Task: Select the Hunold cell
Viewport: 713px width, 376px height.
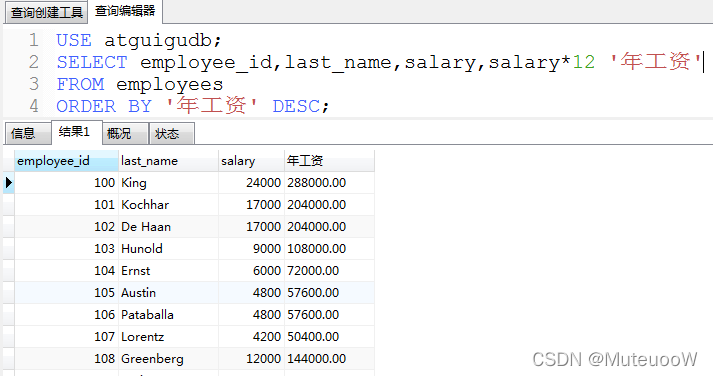Action: [x=168, y=249]
